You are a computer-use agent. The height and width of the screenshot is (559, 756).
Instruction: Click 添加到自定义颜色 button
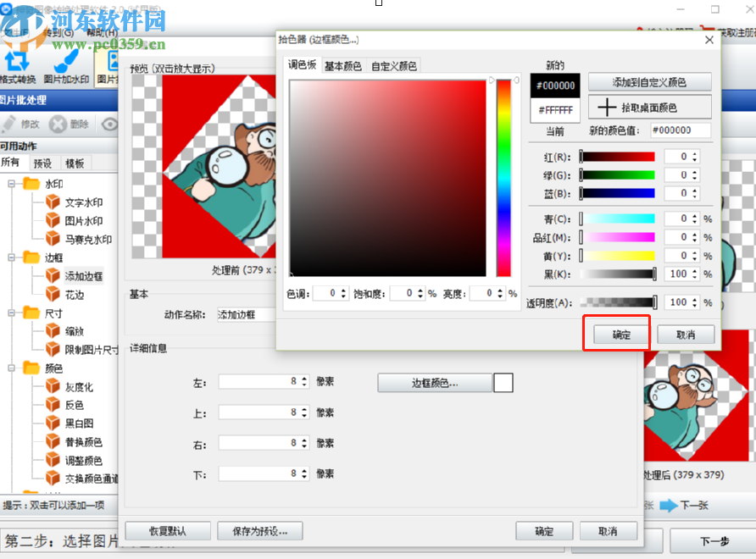[x=649, y=82]
